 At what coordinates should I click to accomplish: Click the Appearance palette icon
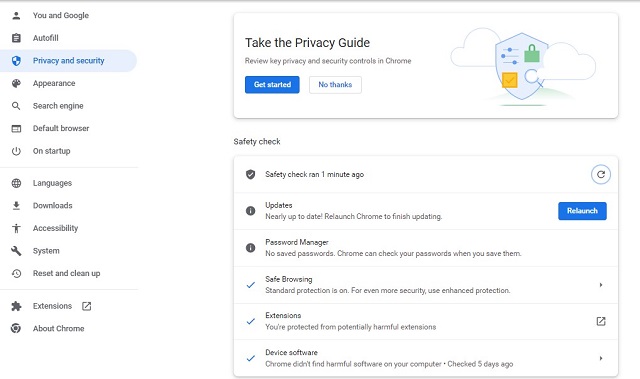click(x=16, y=83)
